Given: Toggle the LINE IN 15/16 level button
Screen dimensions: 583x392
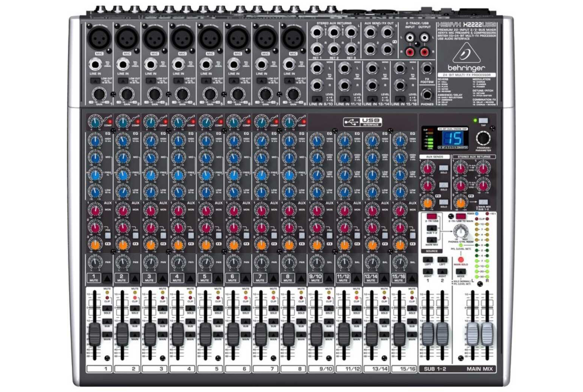Looking at the screenshot, I should (400, 99).
